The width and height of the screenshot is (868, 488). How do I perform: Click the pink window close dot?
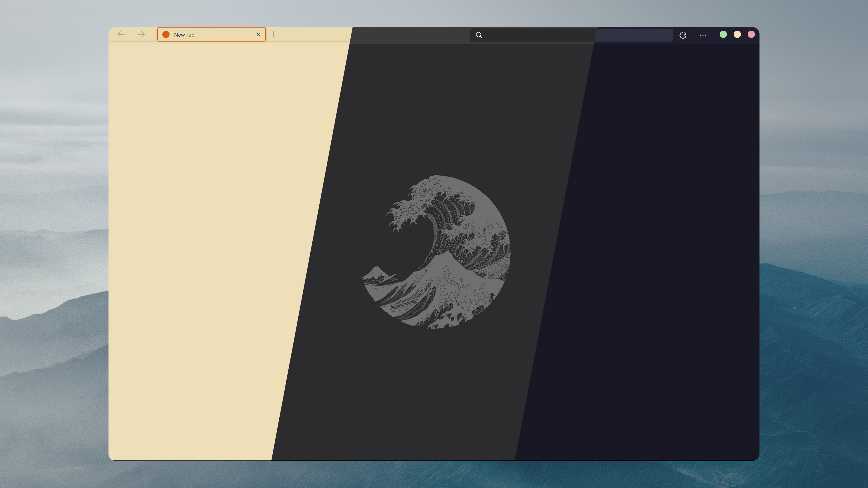(751, 34)
